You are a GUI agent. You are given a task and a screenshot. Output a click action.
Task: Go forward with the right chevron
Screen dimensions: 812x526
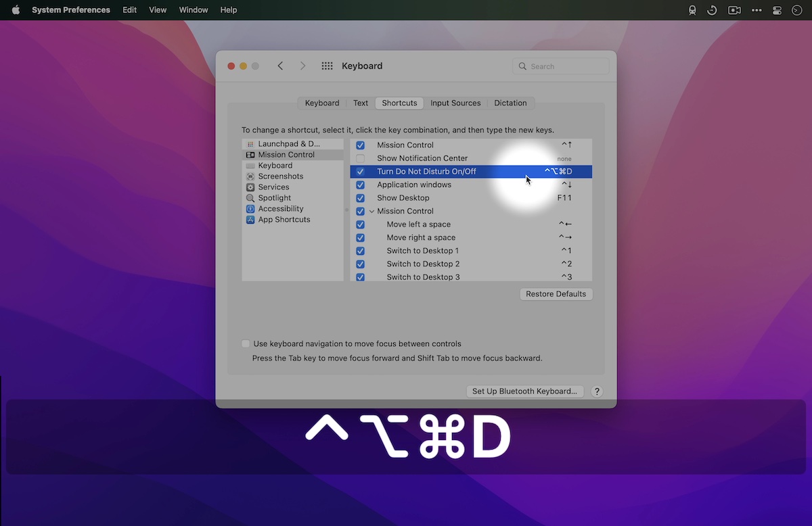pyautogui.click(x=302, y=66)
